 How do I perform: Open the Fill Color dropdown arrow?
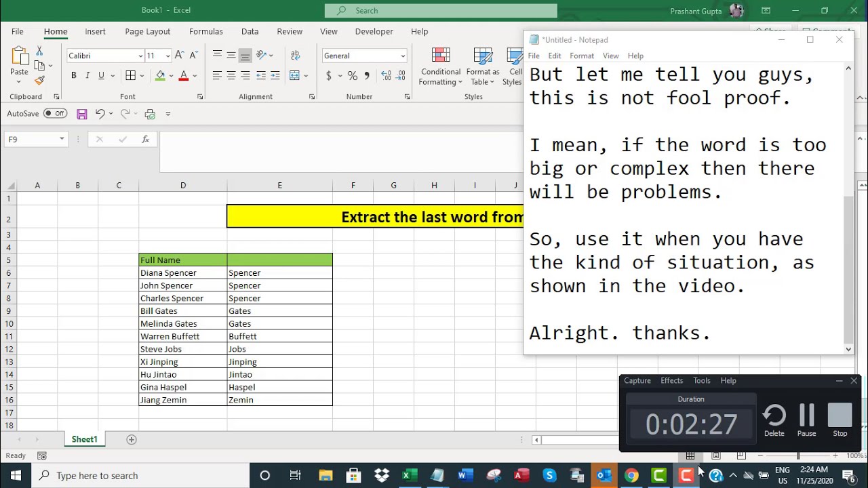tap(170, 75)
